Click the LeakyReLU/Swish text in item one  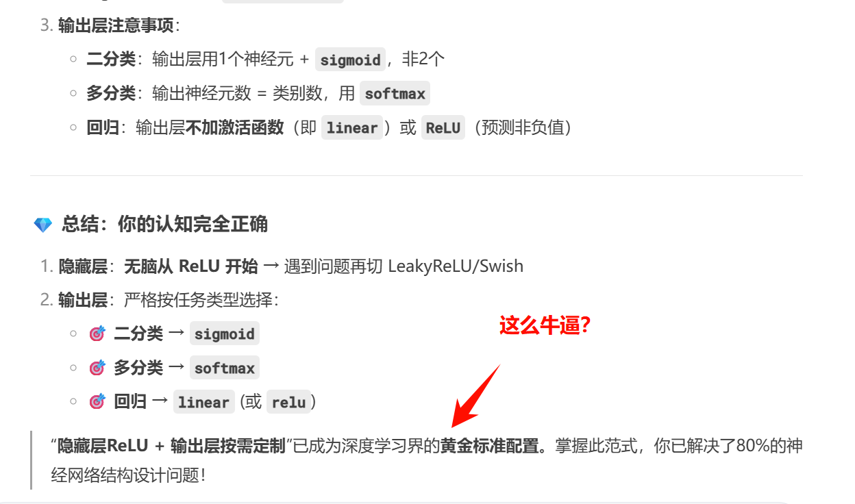[456, 266]
